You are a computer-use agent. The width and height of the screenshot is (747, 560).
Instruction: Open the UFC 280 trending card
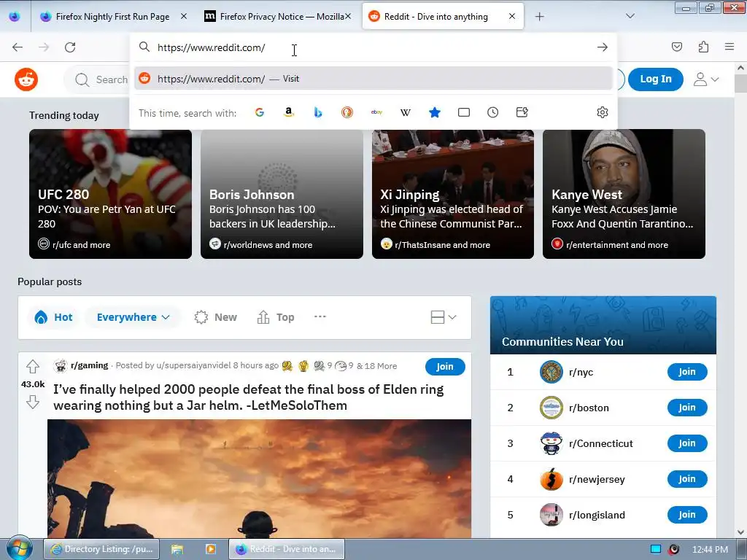pos(111,194)
